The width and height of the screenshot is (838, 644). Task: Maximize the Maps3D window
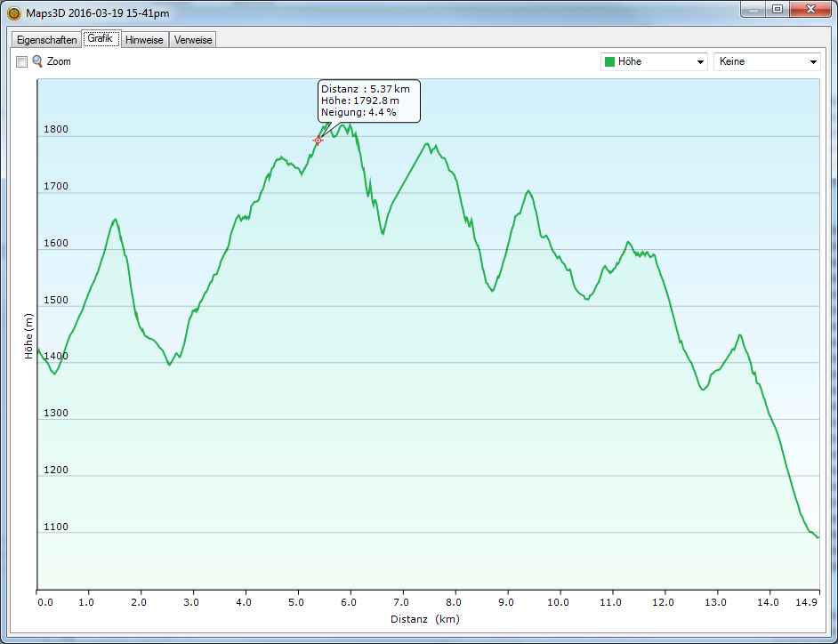click(778, 10)
